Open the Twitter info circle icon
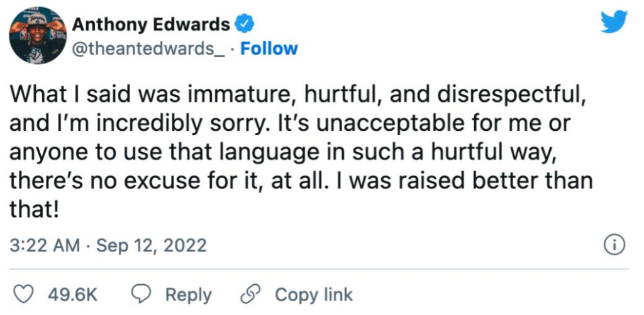The image size is (644, 315). [x=614, y=245]
